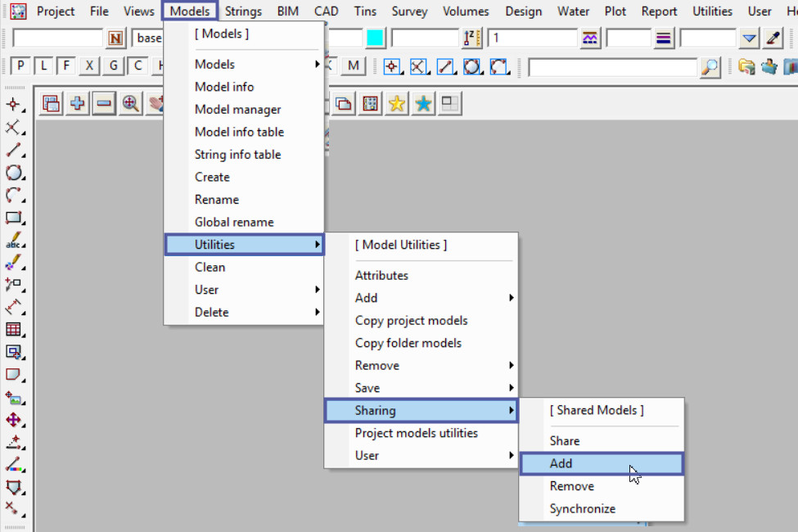Select Model manager in Models menu
This screenshot has height=532, width=798.
[x=237, y=110]
